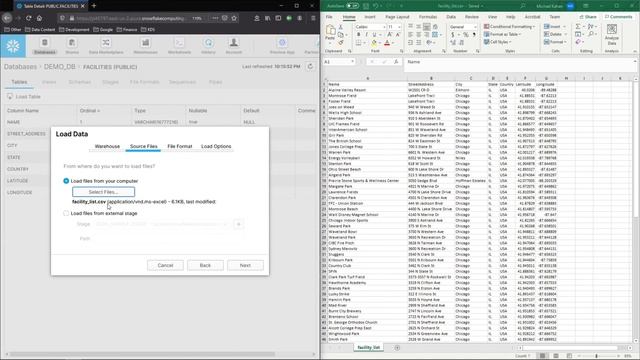Switch to Warehouse tab in Load Data
Image resolution: width=640 pixels, height=360 pixels.
[107, 146]
